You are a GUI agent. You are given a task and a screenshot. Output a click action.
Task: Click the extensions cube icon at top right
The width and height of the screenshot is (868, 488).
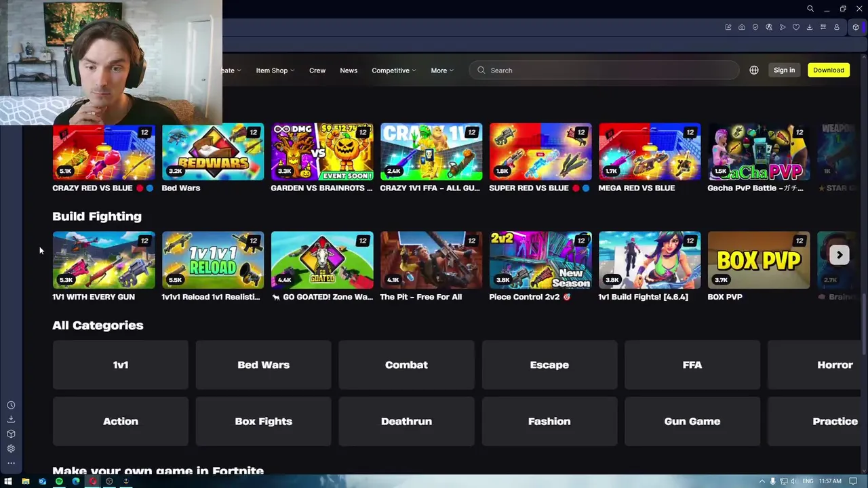coord(856,27)
